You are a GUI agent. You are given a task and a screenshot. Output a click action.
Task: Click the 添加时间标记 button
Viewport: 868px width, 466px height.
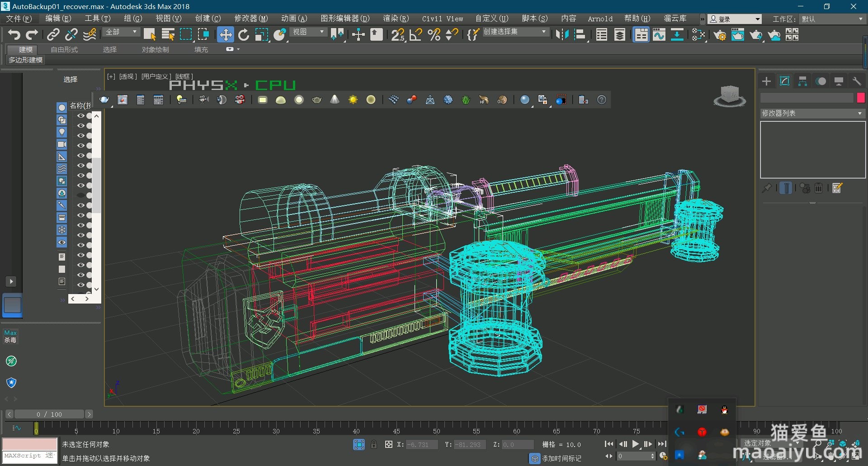(561, 458)
